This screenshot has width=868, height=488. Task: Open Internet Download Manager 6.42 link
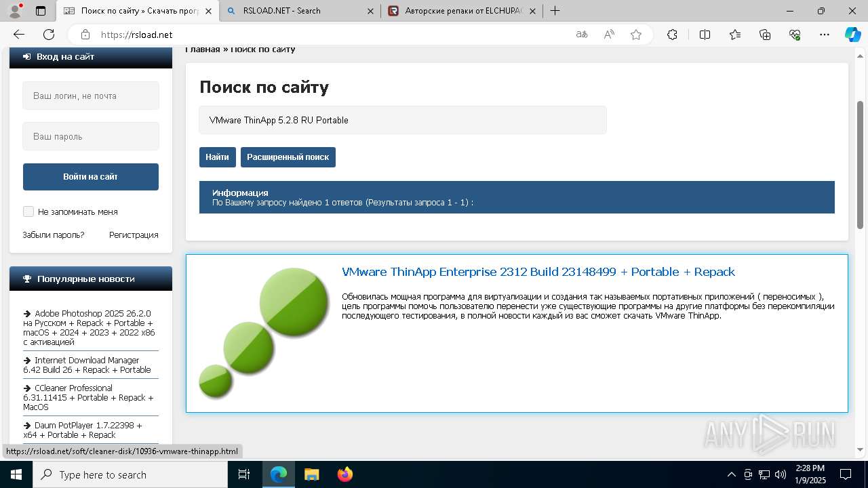click(x=87, y=365)
